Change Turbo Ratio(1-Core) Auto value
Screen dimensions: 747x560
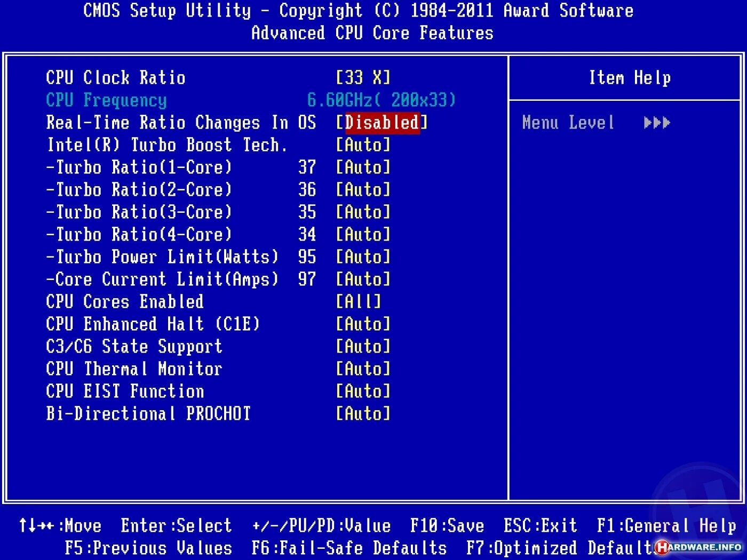(363, 167)
